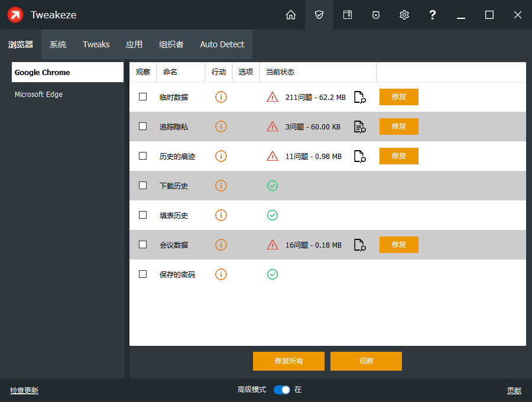Click "211问题 - 62.2 MB" status text
Screen dimensions: 532x402
(316, 98)
